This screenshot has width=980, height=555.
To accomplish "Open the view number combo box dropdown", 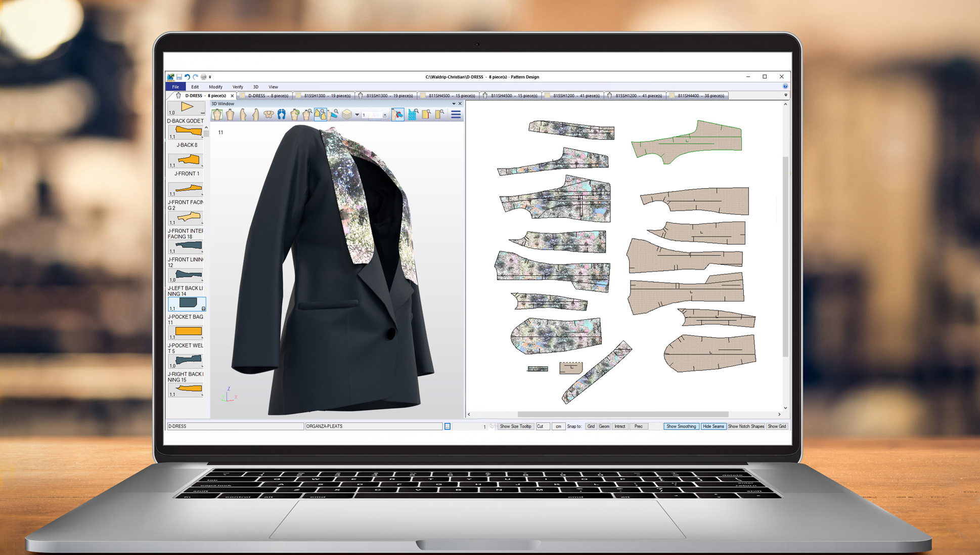I will 385,115.
